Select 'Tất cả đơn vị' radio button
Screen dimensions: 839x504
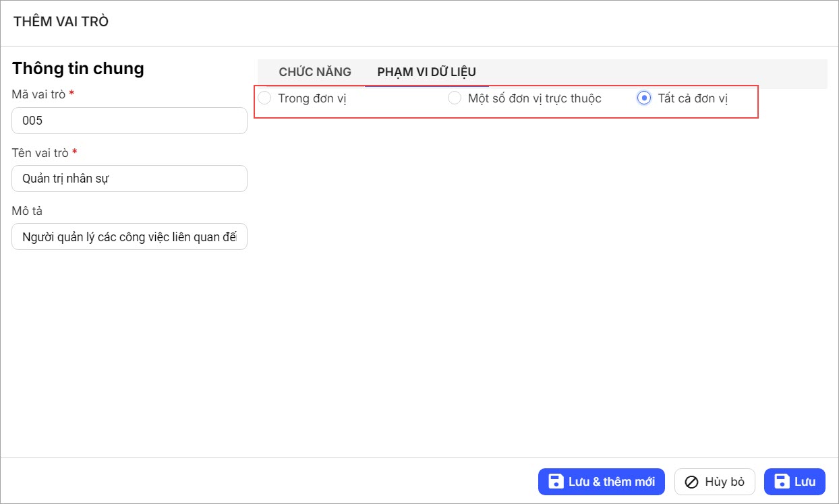(644, 98)
